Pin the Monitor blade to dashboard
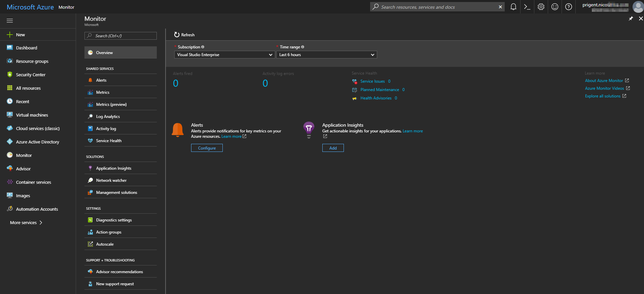 (x=631, y=18)
